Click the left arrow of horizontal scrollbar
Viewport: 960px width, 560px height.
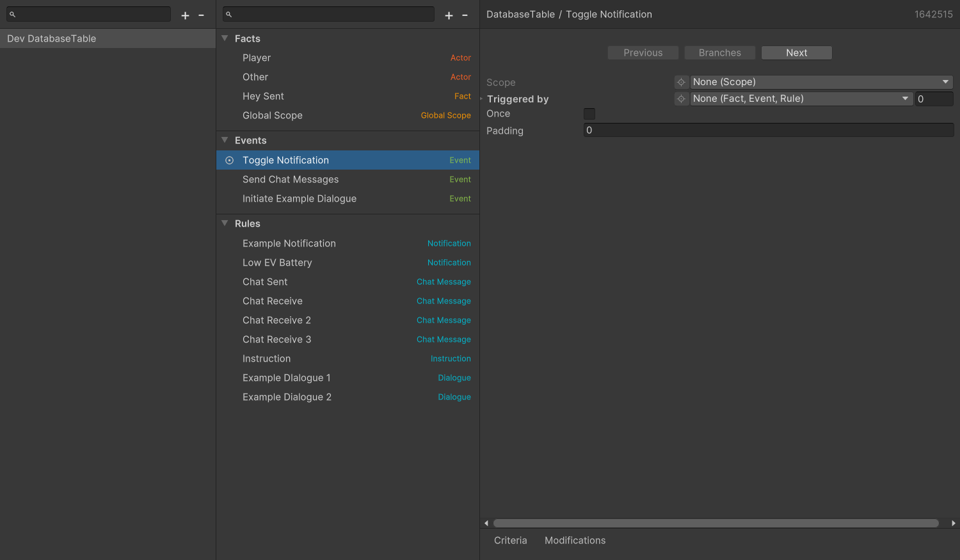tap(486, 523)
